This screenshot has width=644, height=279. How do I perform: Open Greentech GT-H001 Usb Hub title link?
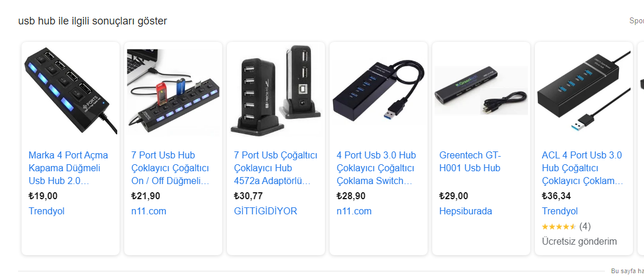coord(470,162)
